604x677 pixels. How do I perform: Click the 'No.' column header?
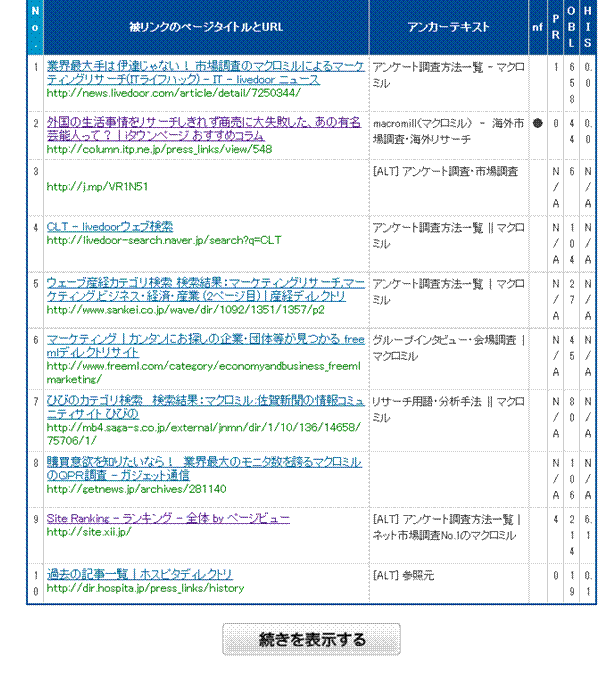pos(35,27)
